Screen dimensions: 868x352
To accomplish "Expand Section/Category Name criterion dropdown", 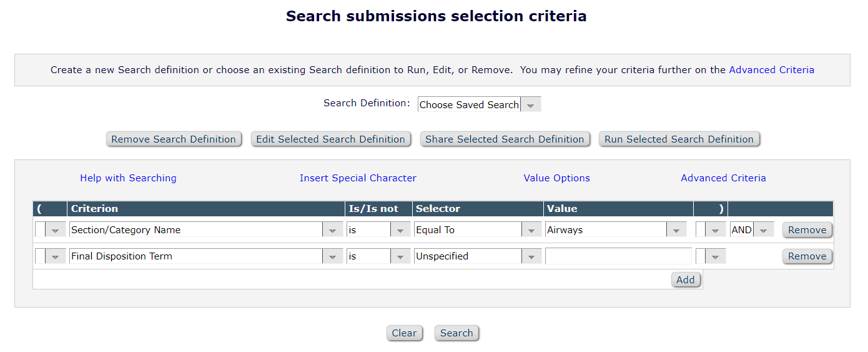I will [206, 230].
